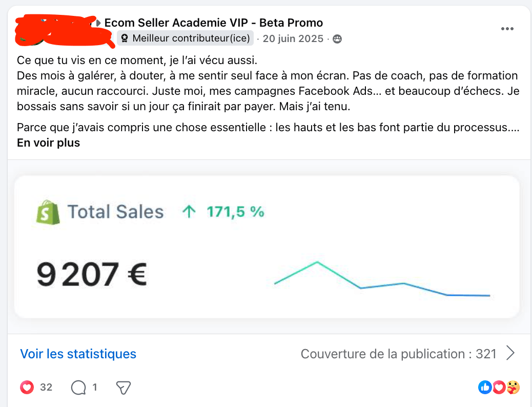Click the green Shopify bag icon
532x407 pixels.
coord(48,212)
